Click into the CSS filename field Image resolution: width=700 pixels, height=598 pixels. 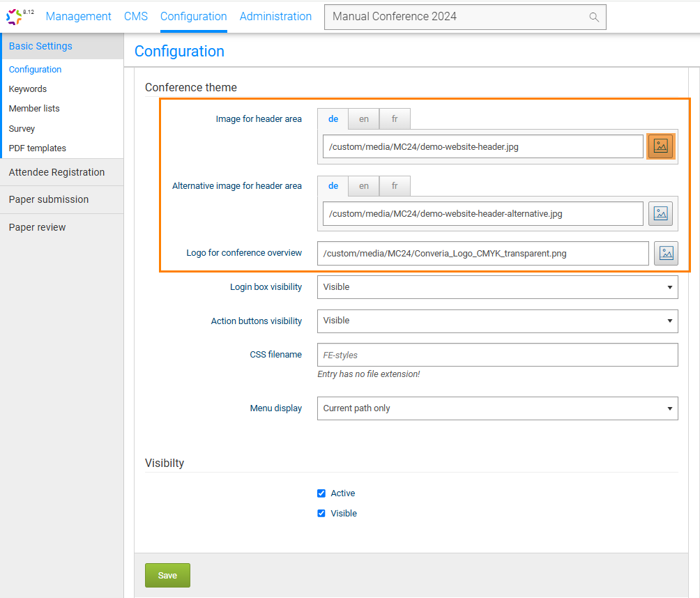497,355
